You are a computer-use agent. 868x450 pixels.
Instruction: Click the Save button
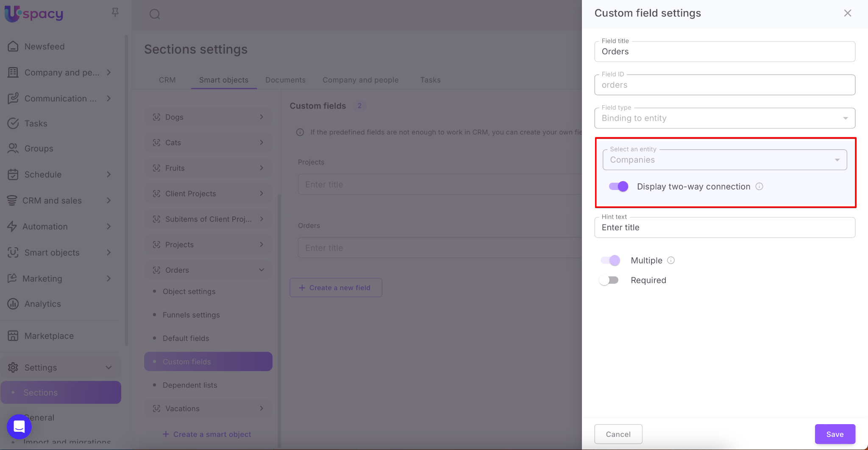coord(835,434)
